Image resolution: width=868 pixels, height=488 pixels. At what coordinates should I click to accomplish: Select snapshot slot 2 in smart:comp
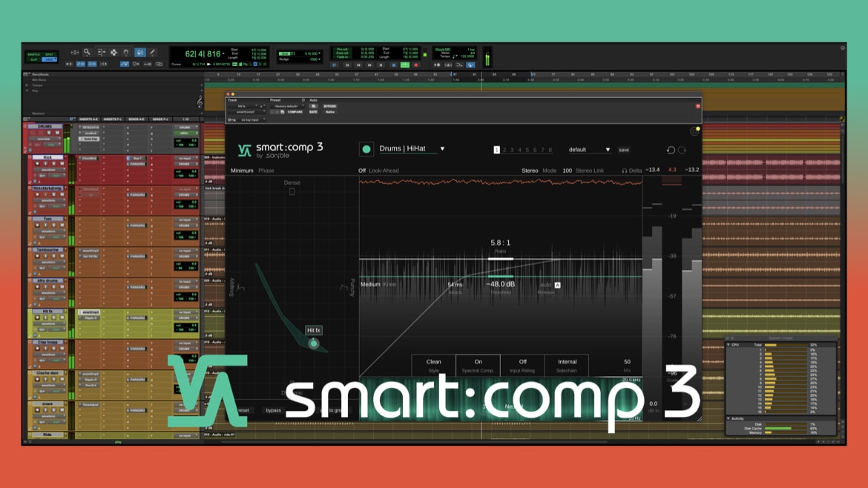[x=503, y=149]
